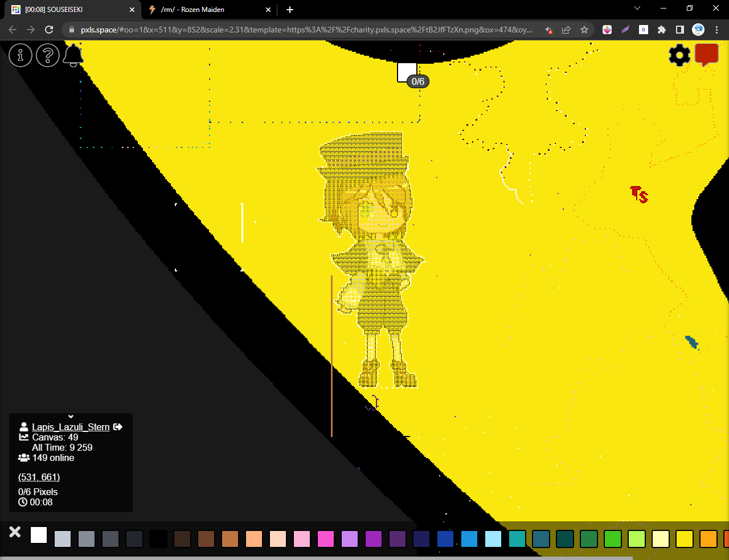Click the user silhouette icon
729x560 pixels.
click(24, 427)
